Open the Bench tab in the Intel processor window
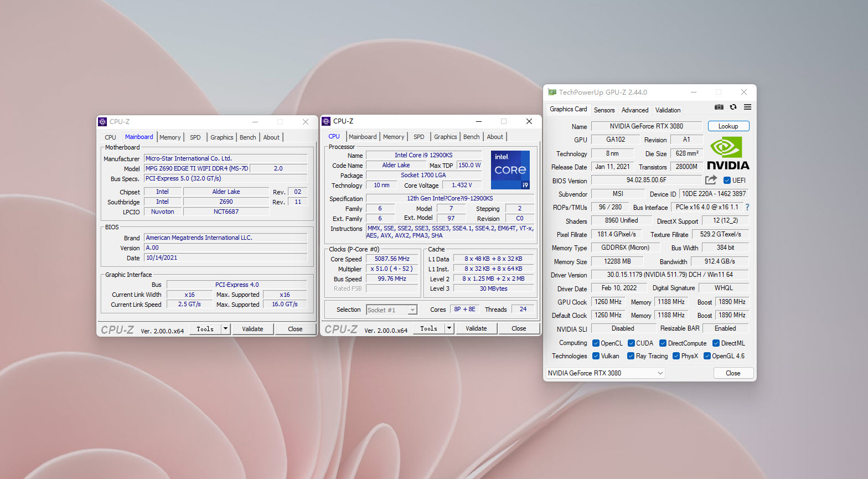This screenshot has height=479, width=868. click(x=471, y=137)
